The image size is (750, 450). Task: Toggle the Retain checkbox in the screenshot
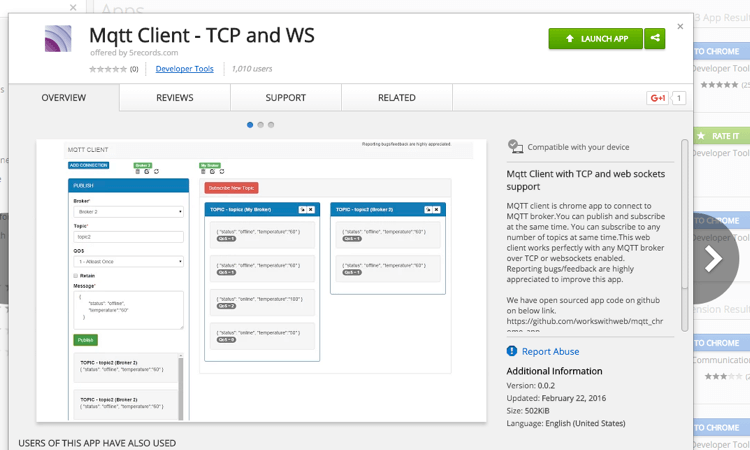click(76, 275)
